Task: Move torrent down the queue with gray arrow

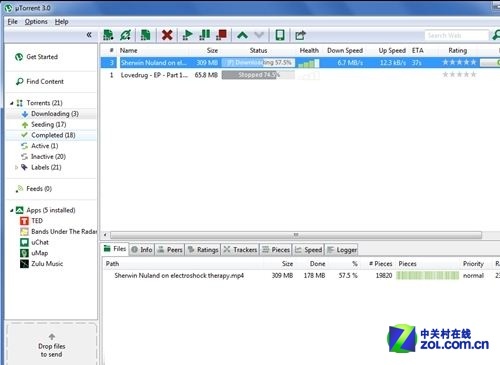Action: click(259, 35)
